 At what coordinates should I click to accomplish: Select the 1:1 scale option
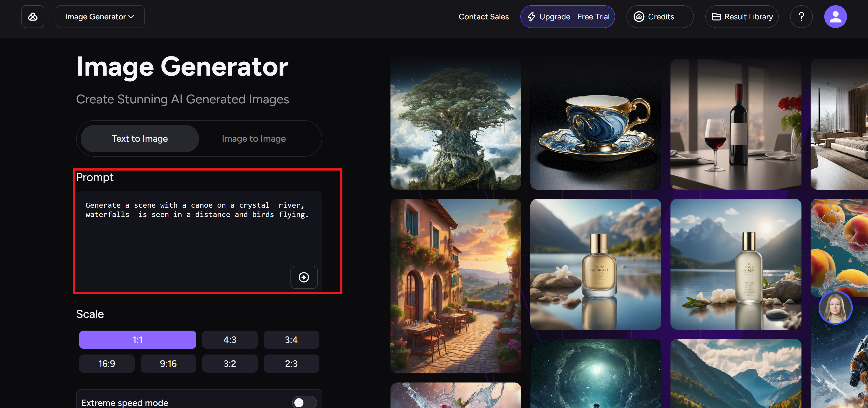tap(137, 340)
